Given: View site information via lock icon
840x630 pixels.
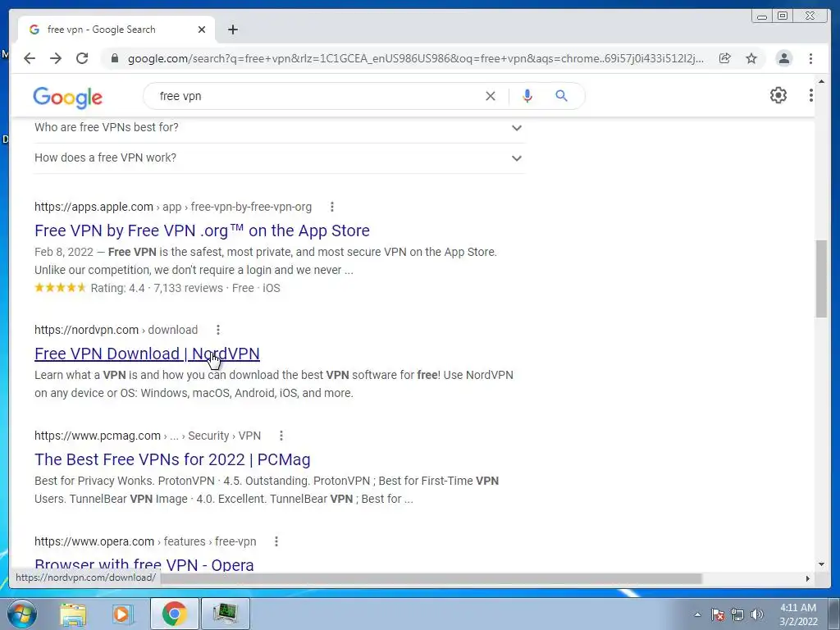Looking at the screenshot, I should coord(114,58).
